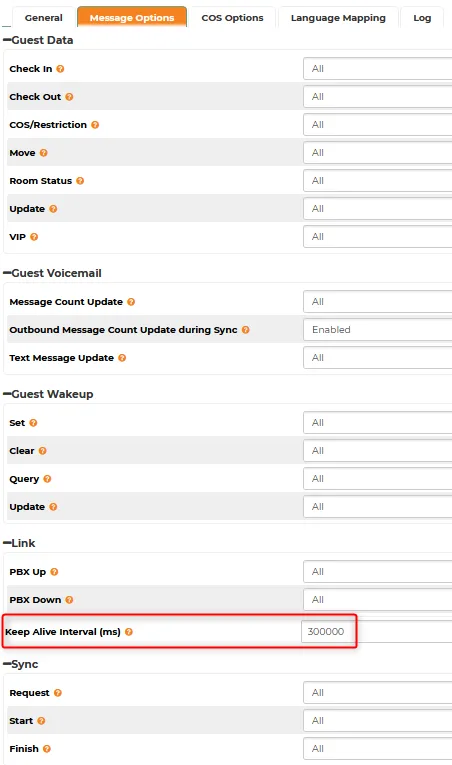Viewport: 452px width, 765px height.
Task: Open the Check Out dropdown
Action: coord(377,97)
